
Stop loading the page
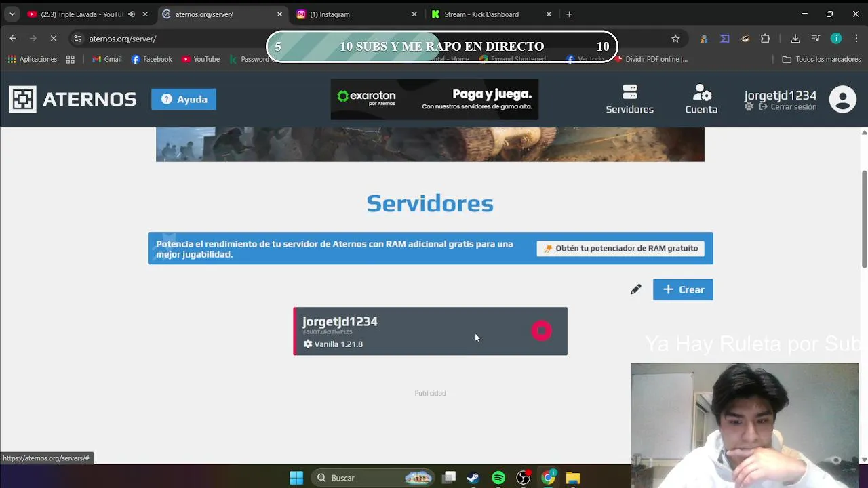pos(54,39)
